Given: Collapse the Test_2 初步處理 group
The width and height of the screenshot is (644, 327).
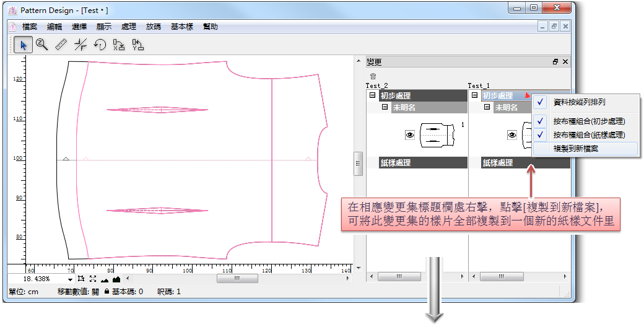Looking at the screenshot, I should (372, 96).
